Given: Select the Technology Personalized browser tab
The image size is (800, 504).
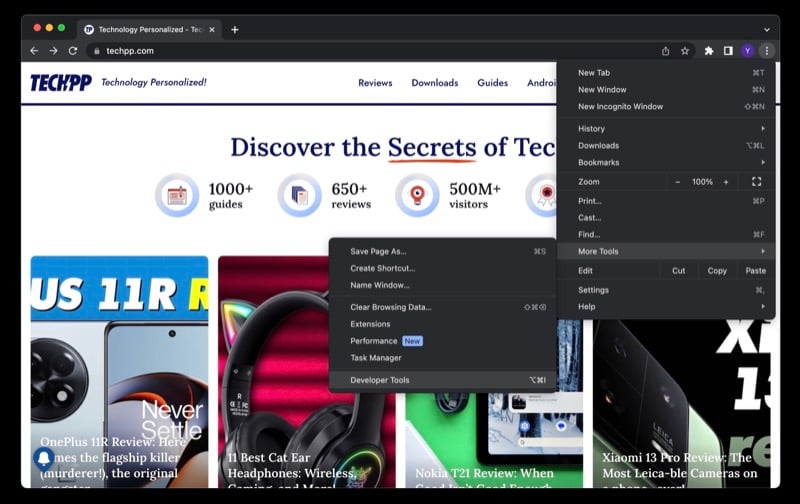Looking at the screenshot, I should click(x=149, y=30).
